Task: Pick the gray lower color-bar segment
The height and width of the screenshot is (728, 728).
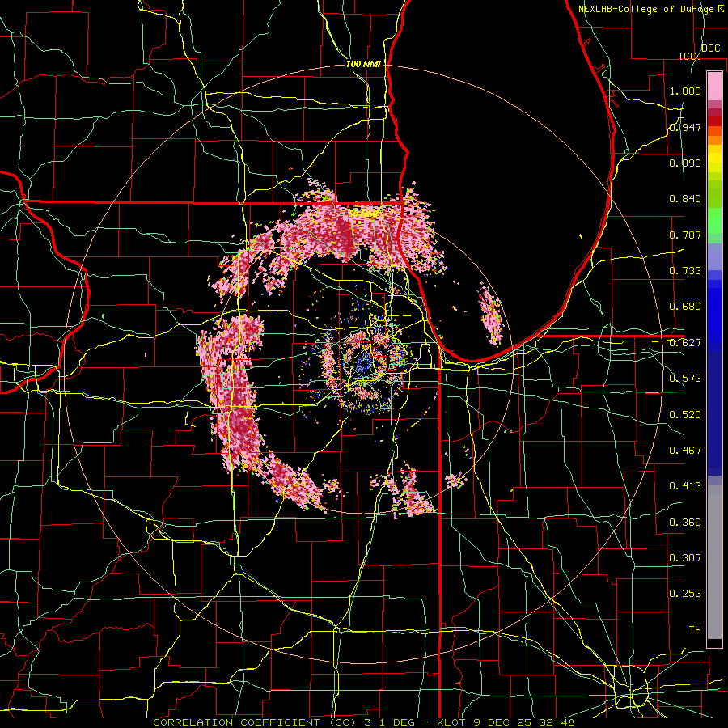Action: [714, 562]
